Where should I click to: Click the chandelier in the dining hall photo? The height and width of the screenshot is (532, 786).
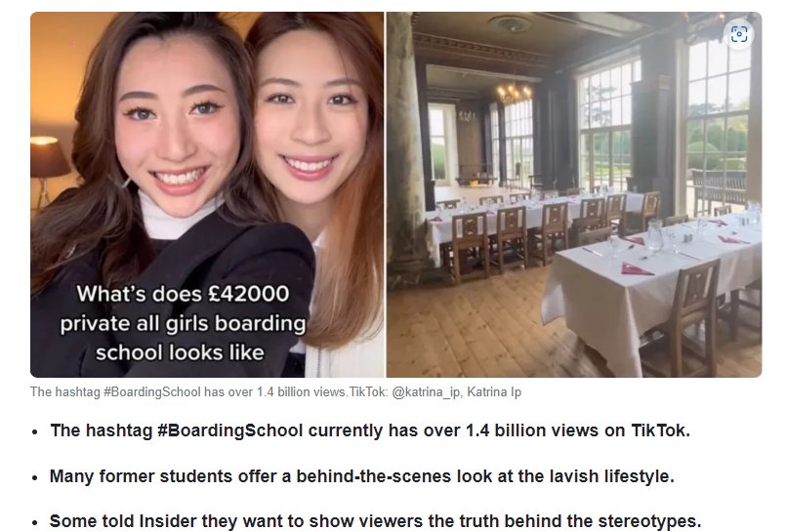(x=514, y=92)
